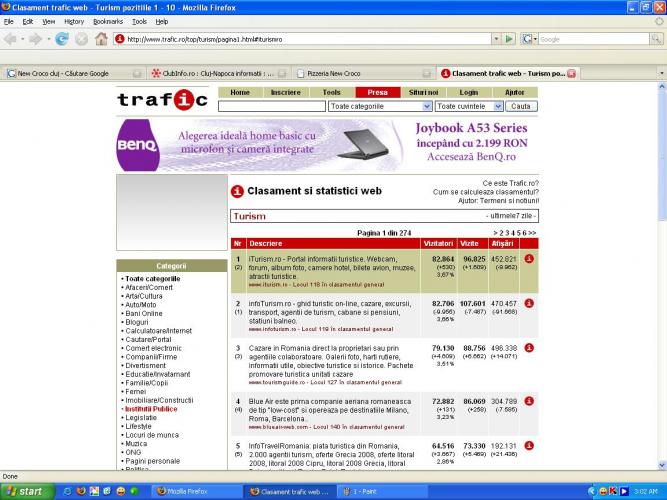This screenshot has width=667, height=500.
Task: Click the stop loading icon
Action: 81,39
